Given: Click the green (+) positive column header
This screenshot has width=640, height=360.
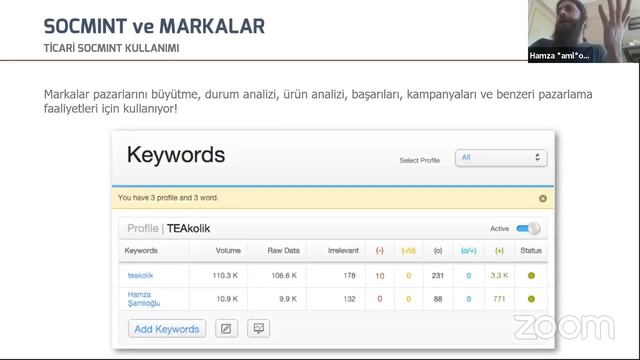Looking at the screenshot, I should tap(499, 251).
